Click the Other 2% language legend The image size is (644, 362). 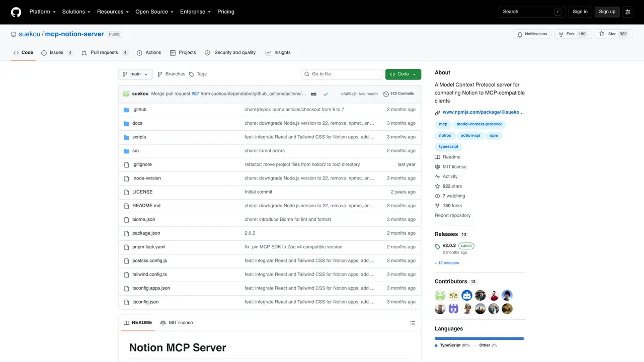(x=486, y=345)
